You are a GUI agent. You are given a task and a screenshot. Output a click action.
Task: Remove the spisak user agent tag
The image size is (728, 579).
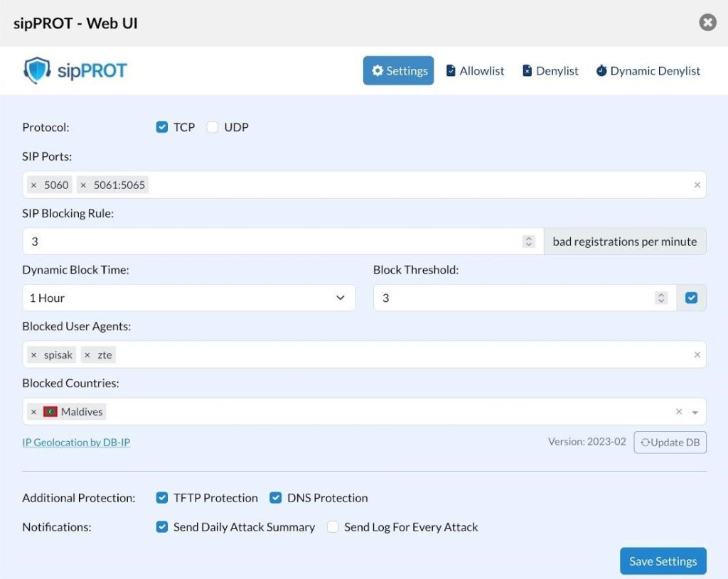click(x=33, y=355)
